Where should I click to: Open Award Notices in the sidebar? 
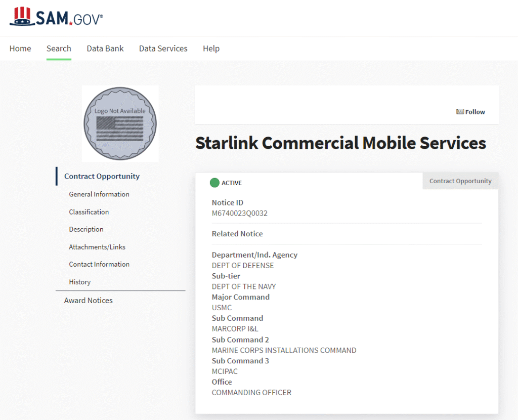89,300
